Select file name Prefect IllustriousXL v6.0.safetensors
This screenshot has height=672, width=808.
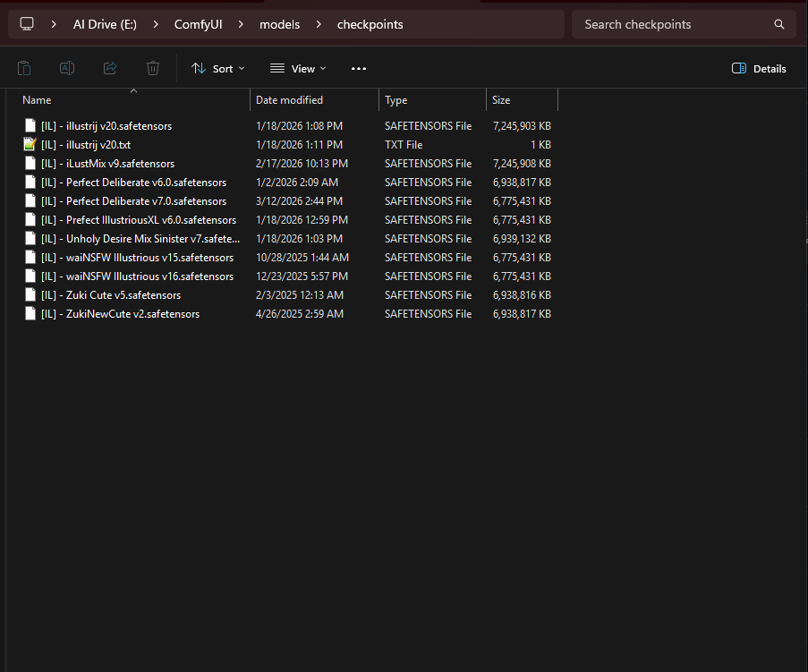tap(139, 219)
